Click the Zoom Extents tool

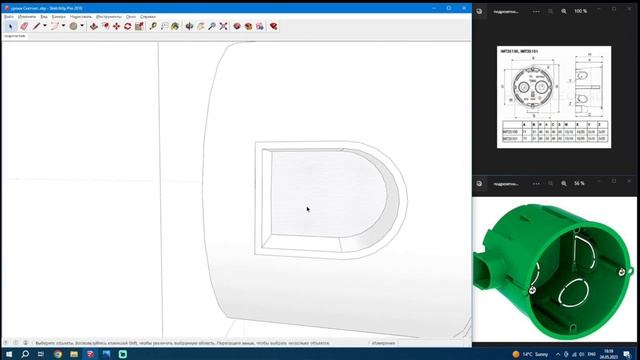tap(223, 27)
